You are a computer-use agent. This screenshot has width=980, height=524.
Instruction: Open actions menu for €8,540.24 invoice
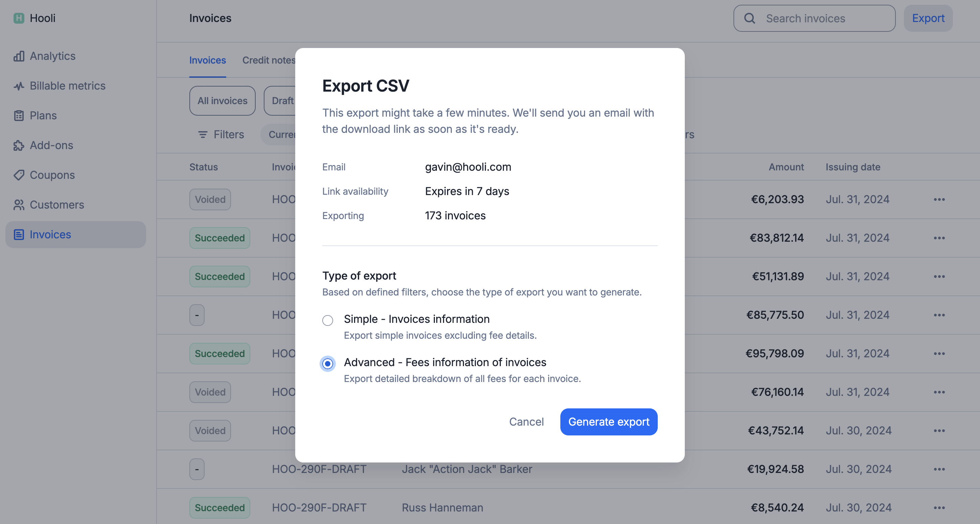[x=939, y=508]
